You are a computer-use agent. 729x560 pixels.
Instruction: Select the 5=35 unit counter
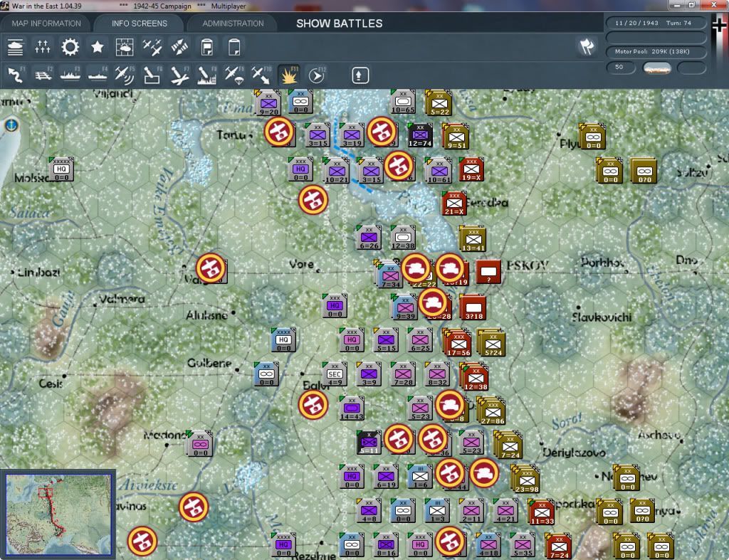[523, 544]
